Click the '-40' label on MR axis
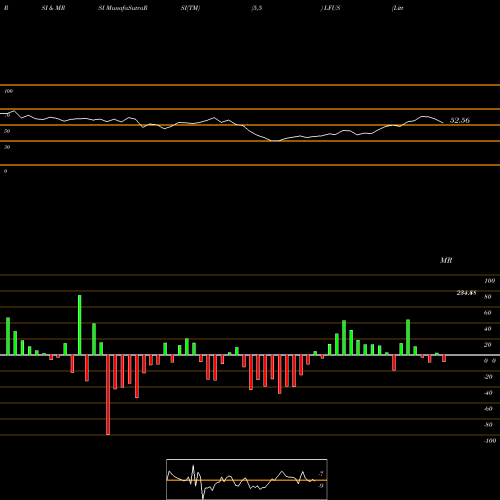500x500 pixels. [488, 393]
